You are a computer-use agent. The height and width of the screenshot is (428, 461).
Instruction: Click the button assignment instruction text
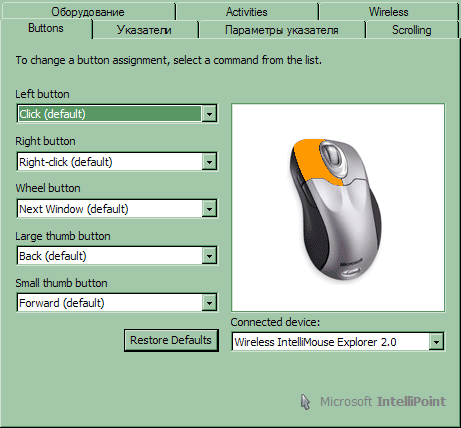pos(169,60)
